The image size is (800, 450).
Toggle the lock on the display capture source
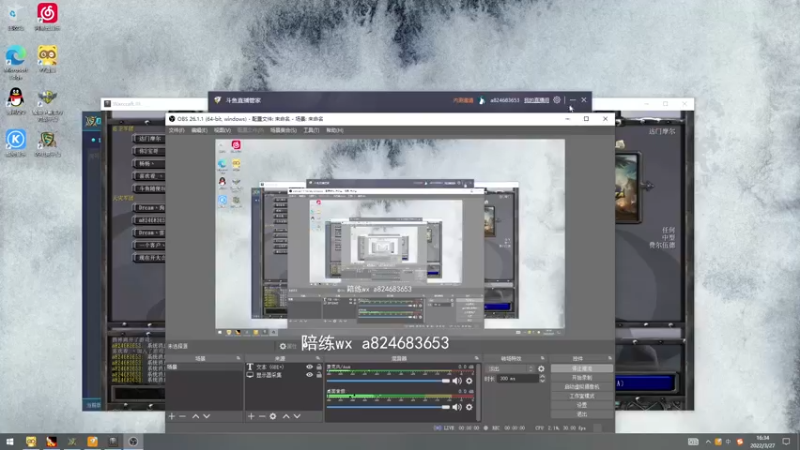(x=319, y=375)
